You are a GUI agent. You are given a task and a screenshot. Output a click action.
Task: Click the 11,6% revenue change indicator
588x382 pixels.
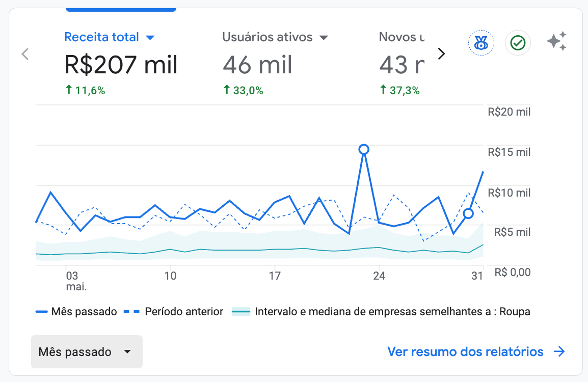coord(85,90)
